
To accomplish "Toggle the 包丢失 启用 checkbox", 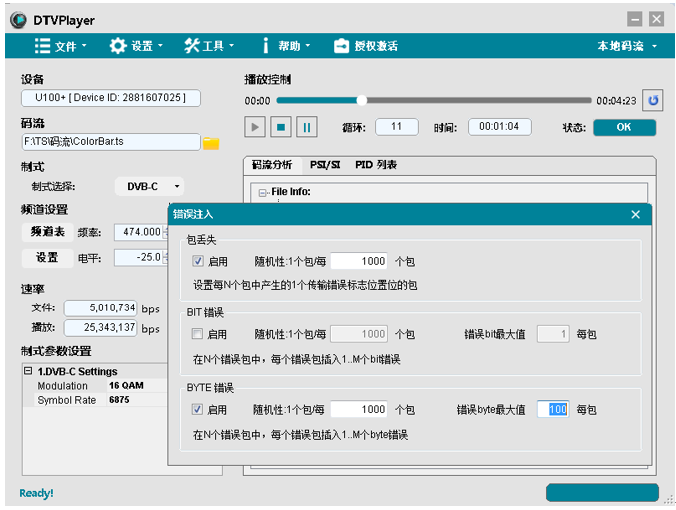I will click(x=197, y=261).
